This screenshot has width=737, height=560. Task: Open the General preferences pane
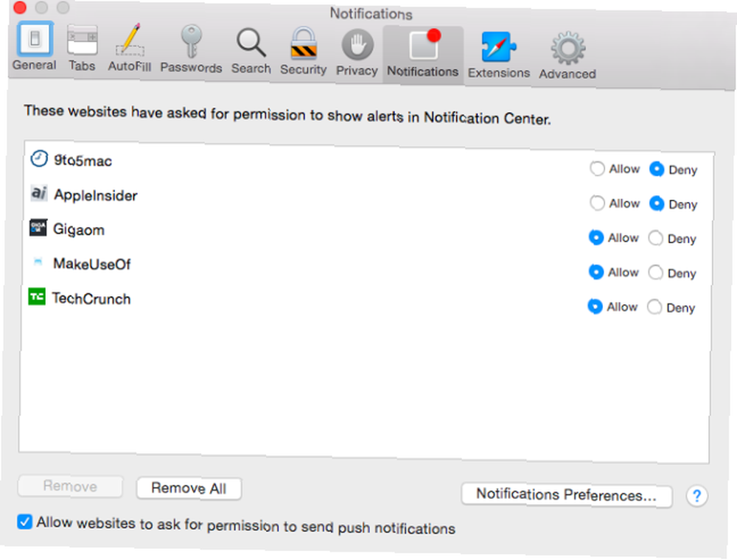pos(35,46)
